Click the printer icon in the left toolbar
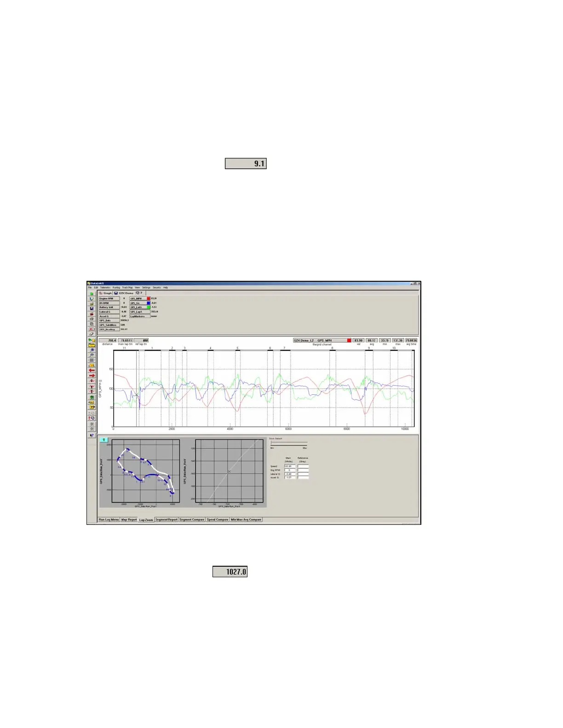Viewport: 563px width, 728px height. (92, 319)
